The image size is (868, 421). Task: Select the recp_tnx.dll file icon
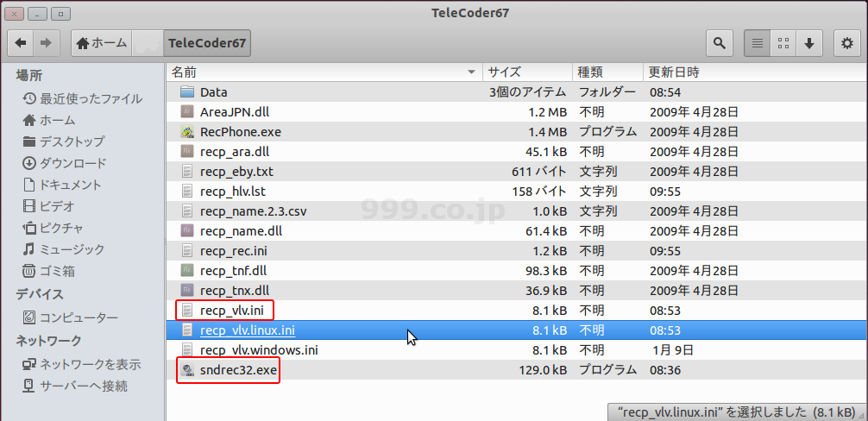[187, 291]
